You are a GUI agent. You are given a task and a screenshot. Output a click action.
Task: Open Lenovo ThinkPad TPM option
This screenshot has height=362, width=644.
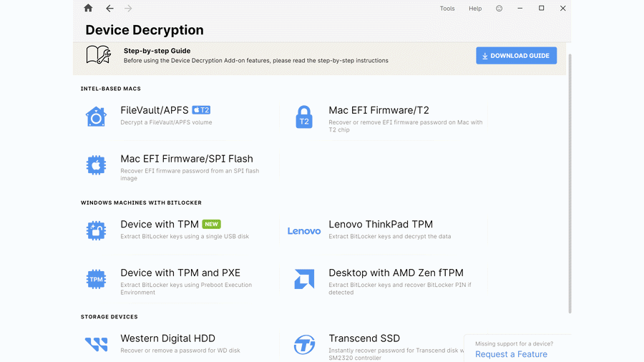coord(381,225)
